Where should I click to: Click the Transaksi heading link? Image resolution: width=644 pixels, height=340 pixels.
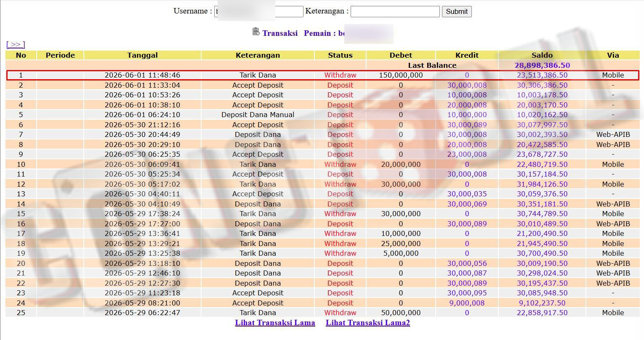click(x=280, y=33)
